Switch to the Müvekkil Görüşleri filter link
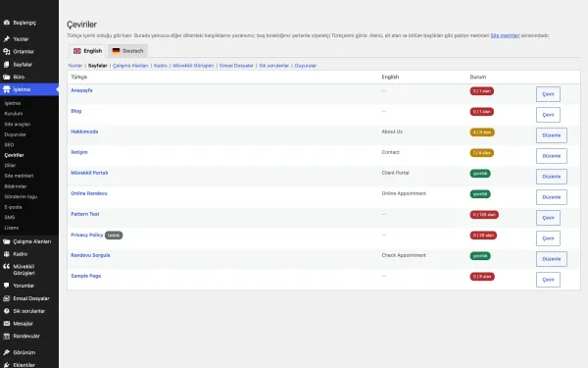Image resolution: width=588 pixels, height=368 pixels. (x=193, y=66)
